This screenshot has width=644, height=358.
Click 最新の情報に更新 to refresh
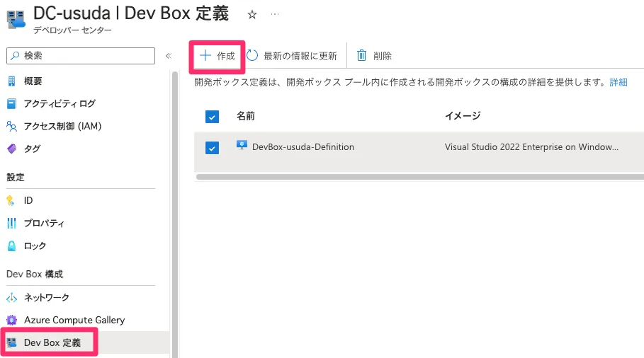tap(292, 56)
